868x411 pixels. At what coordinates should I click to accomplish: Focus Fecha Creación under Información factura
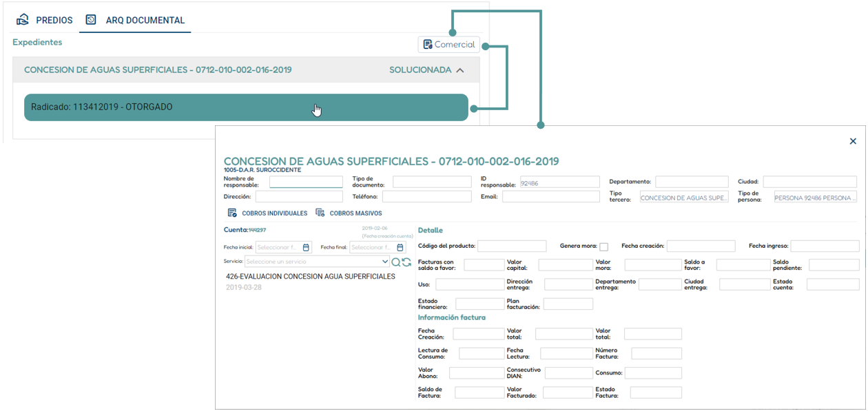pos(479,334)
